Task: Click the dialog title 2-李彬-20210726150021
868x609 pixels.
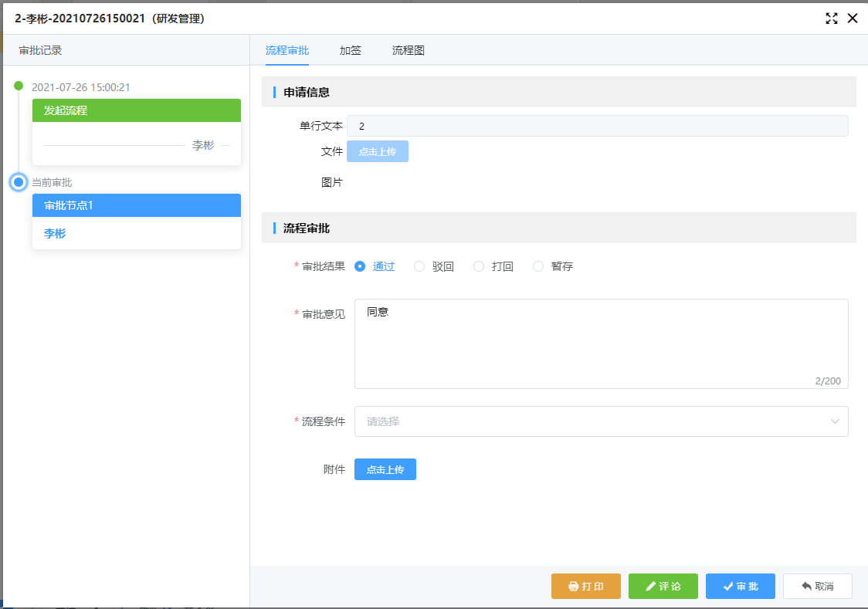Action: tap(110, 19)
